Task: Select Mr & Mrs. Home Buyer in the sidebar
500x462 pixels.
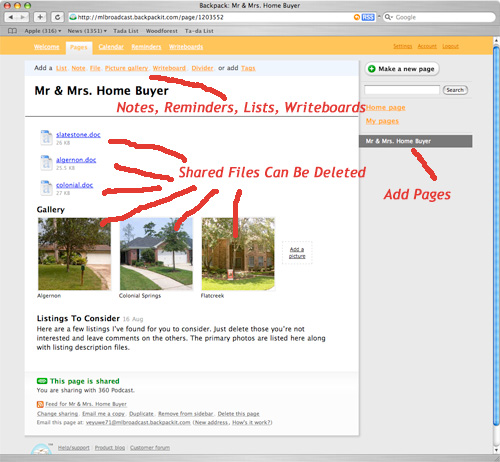Action: [416, 141]
